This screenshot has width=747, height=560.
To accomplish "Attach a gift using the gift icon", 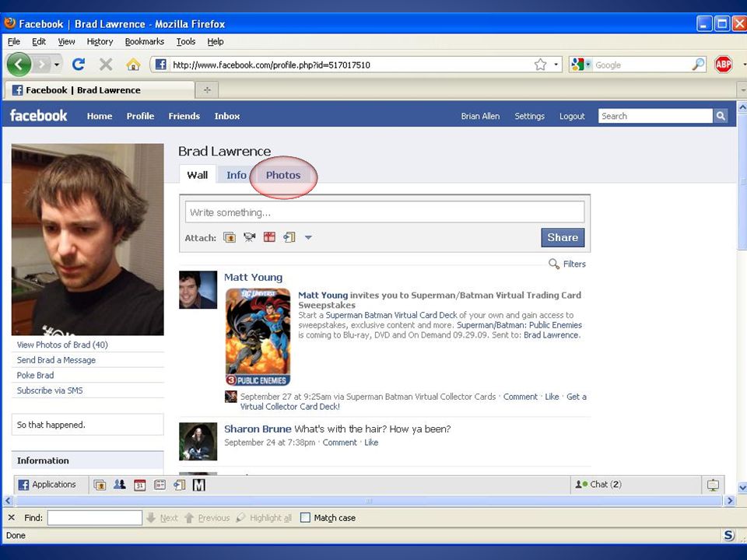I will click(x=270, y=237).
